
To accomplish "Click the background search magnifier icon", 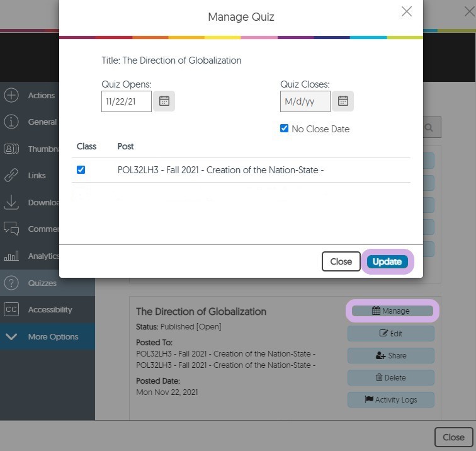I will pyautogui.click(x=429, y=128).
